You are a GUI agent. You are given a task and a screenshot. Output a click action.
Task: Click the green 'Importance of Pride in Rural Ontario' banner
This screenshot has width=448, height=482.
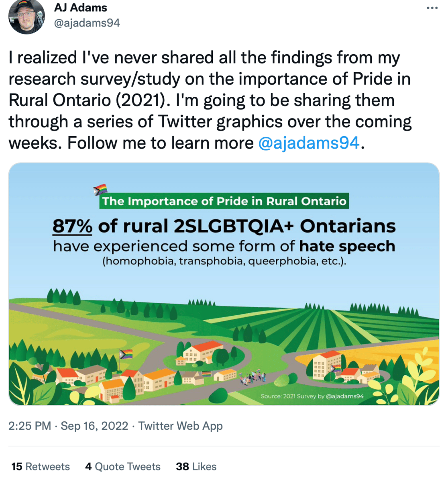tap(224, 201)
